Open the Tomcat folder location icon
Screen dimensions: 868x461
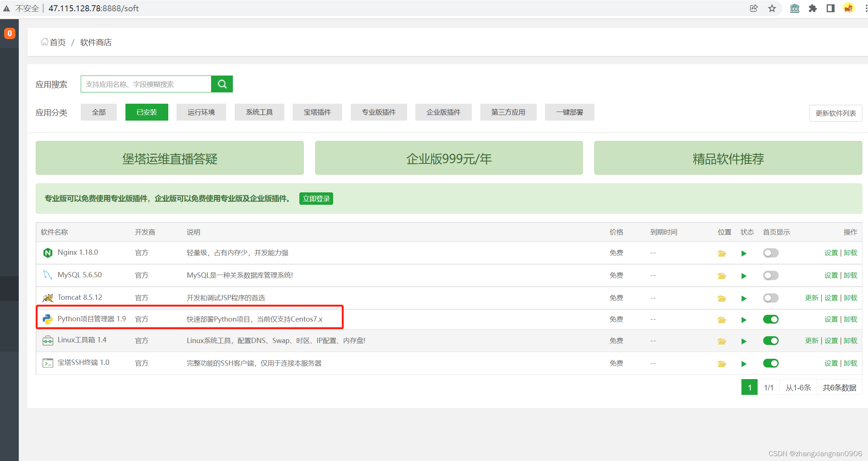[x=722, y=298]
